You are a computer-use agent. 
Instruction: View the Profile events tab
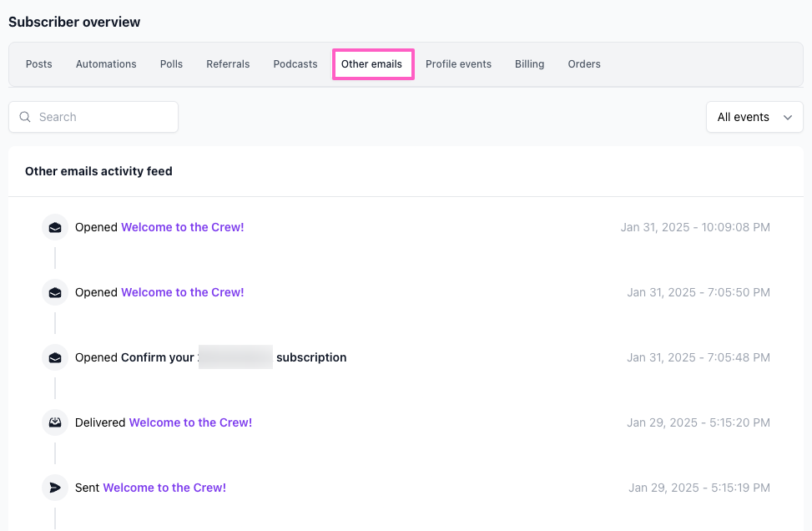click(x=458, y=64)
